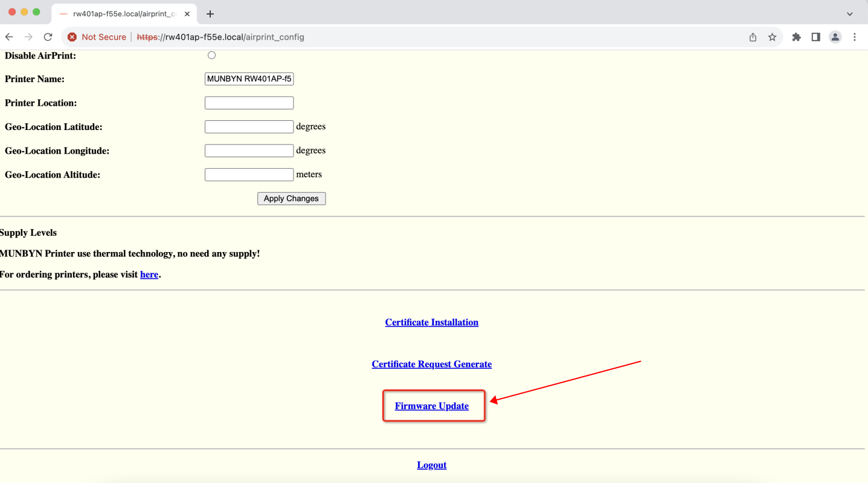
Task: Click the Not Secure warning icon
Action: (x=72, y=37)
